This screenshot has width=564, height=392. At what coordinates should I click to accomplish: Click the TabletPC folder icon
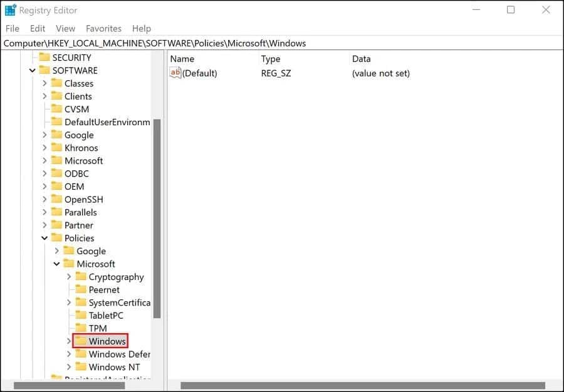pyautogui.click(x=82, y=315)
